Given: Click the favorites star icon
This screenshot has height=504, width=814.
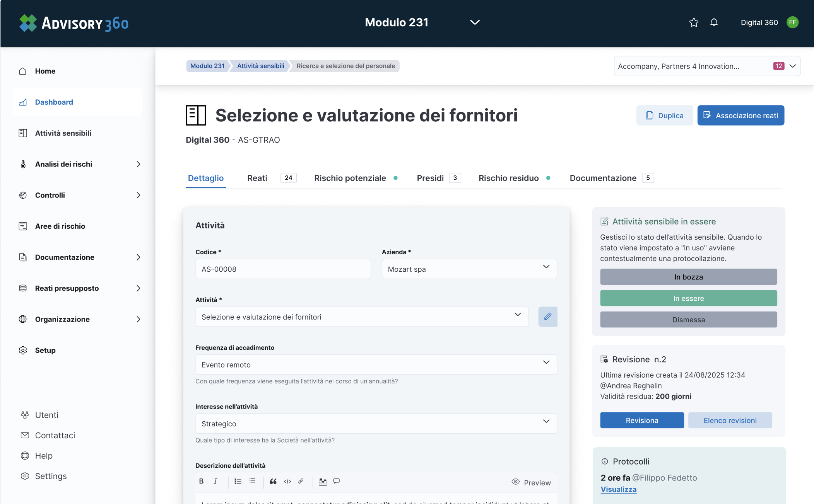Looking at the screenshot, I should (x=694, y=22).
